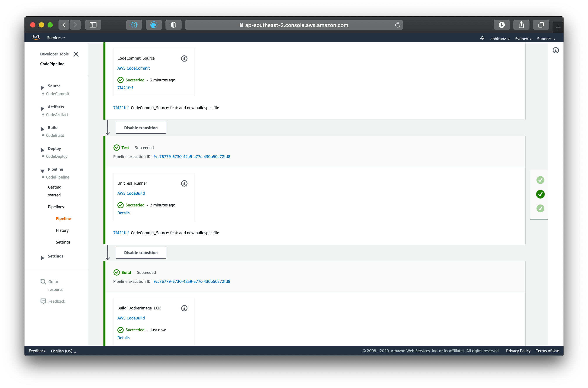Open CodeBuild in sidebar
Image resolution: width=588 pixels, height=388 pixels.
pos(55,136)
